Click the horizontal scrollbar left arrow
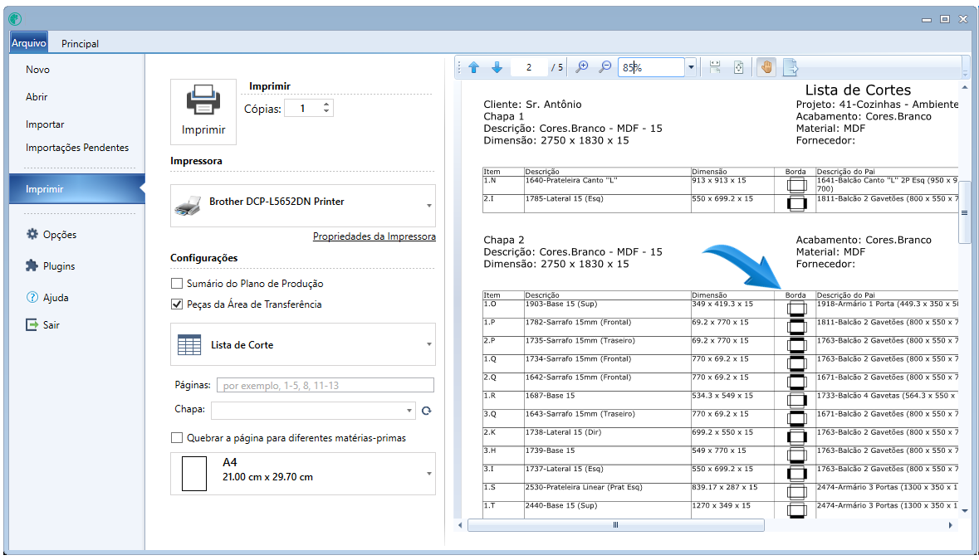The width and height of the screenshot is (979, 560). [460, 525]
